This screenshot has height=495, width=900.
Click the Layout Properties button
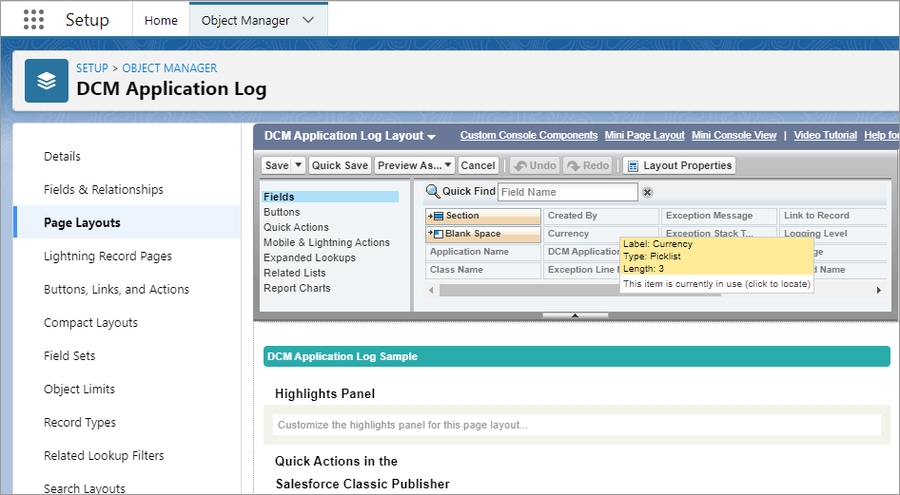679,166
